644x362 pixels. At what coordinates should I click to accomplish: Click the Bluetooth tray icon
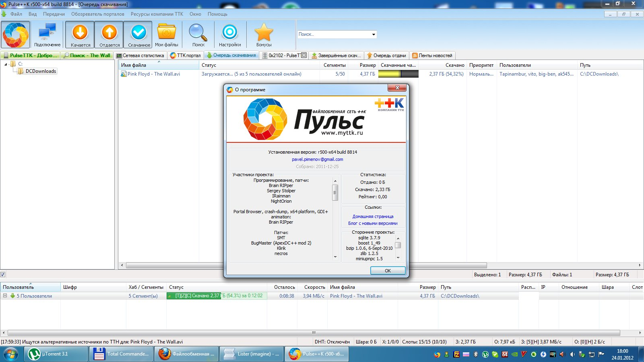coord(475,354)
